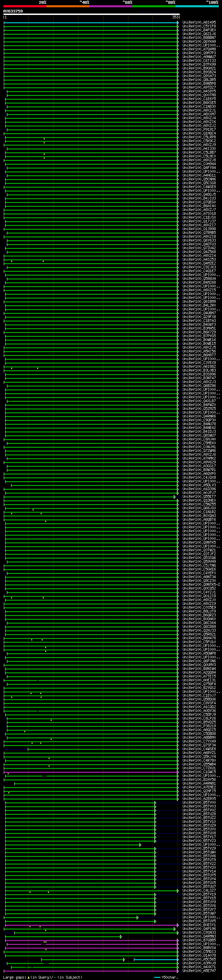
Task: Select hit label UniRef100_A4HG11
Action: pyautogui.click(x=199, y=175)
